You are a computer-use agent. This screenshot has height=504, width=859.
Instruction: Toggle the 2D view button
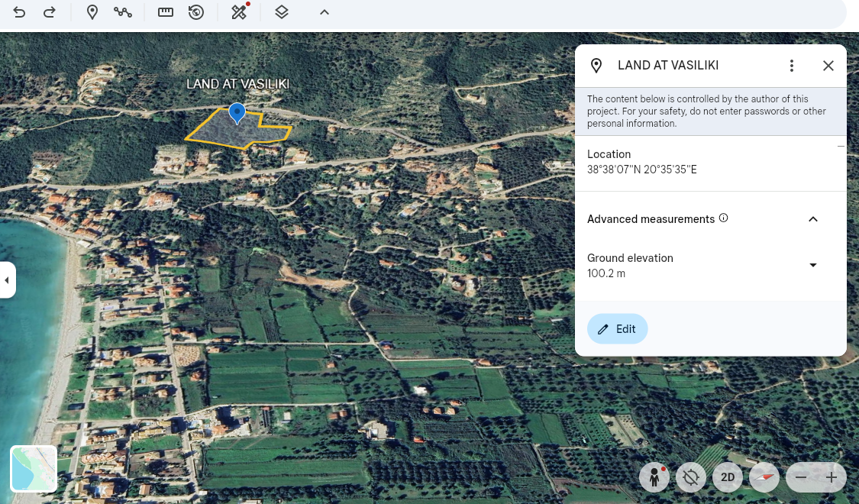pos(728,478)
